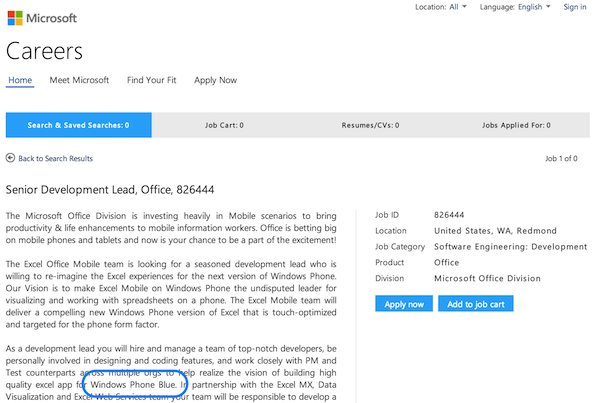Select Search & Saved Searches tab

click(78, 125)
